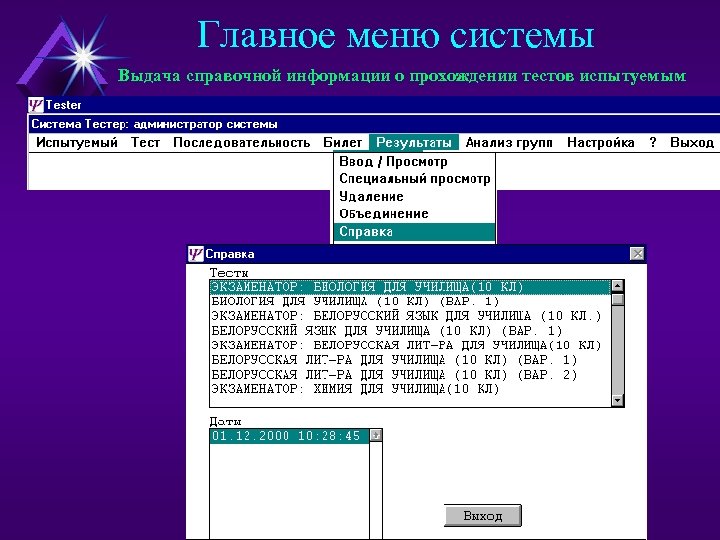
Task: Choose Специальный просмотр menu entry
Action: (415, 179)
